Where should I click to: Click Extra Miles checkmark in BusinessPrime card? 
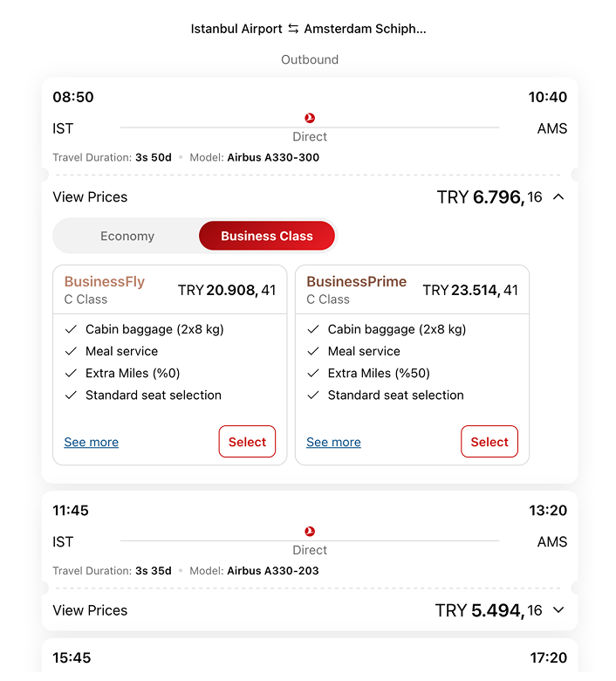pos(313,373)
